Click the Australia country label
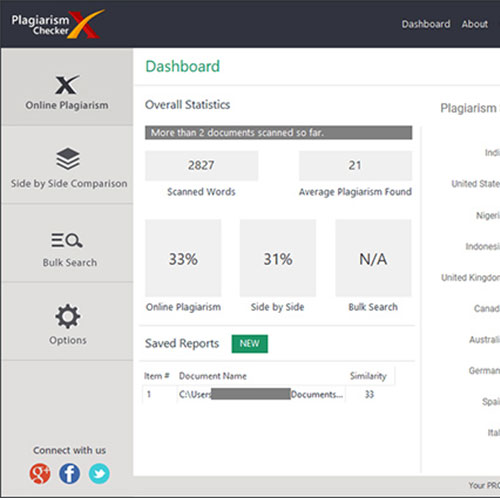This screenshot has height=500, width=500. [485, 340]
